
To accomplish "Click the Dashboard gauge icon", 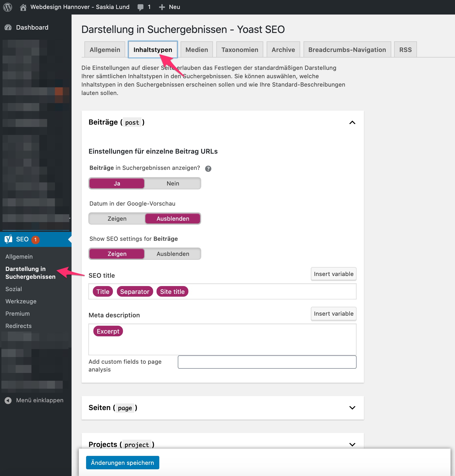I will coord(8,27).
